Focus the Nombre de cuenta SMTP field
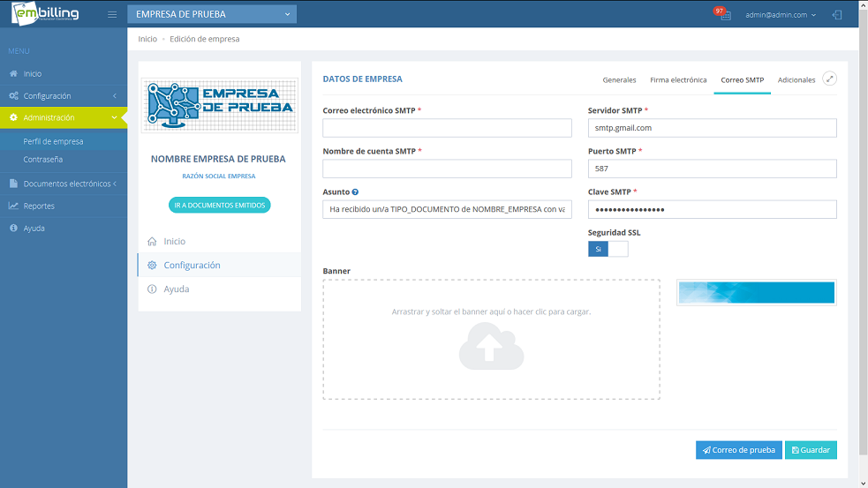This screenshot has height=488, width=868. click(447, 169)
